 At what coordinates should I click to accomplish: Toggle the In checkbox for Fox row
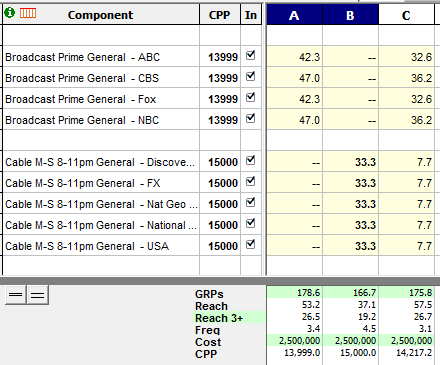[251, 97]
